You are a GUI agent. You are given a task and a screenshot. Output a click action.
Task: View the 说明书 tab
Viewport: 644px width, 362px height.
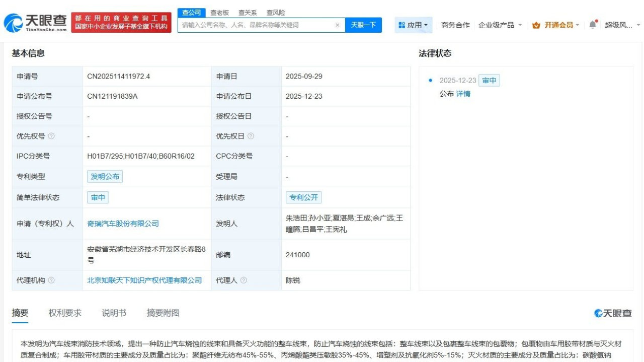click(113, 313)
